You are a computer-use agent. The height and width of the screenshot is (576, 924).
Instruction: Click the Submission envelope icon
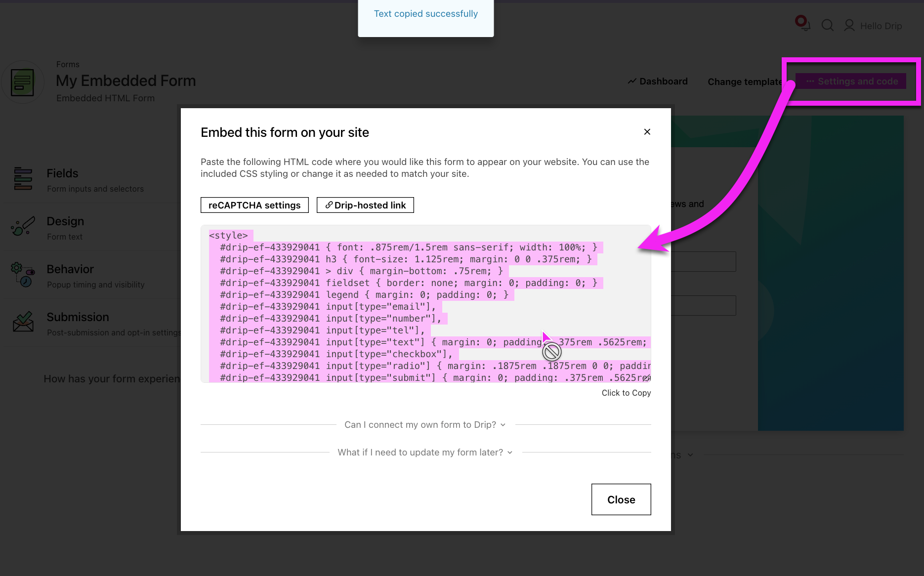tap(23, 322)
